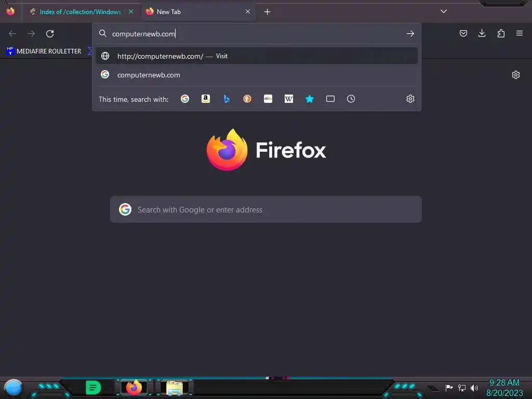532x399 pixels.
Task: Select the Firefox taskbar button
Action: [x=134, y=388]
